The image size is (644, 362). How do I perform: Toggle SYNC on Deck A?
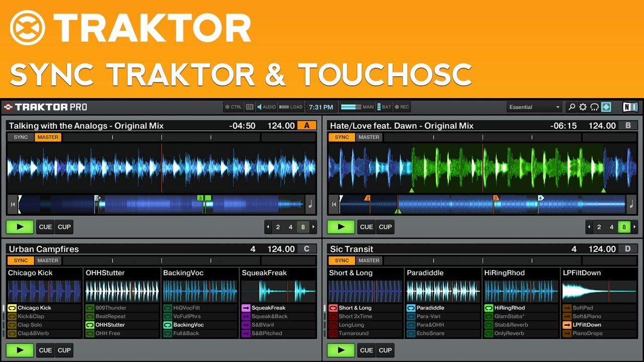(21, 137)
